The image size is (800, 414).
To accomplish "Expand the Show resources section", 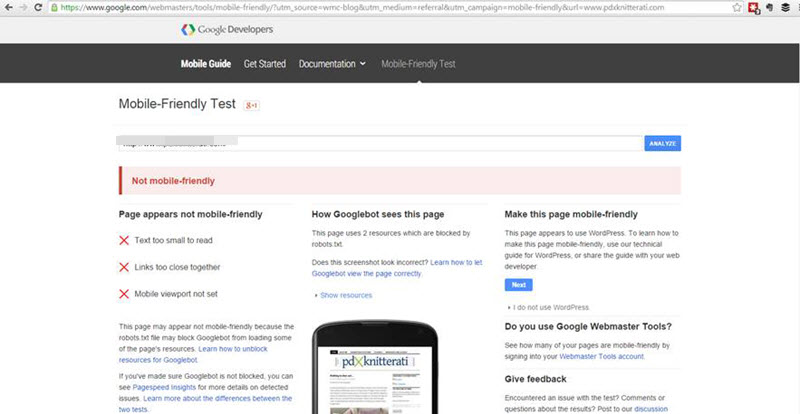I will coord(345,295).
